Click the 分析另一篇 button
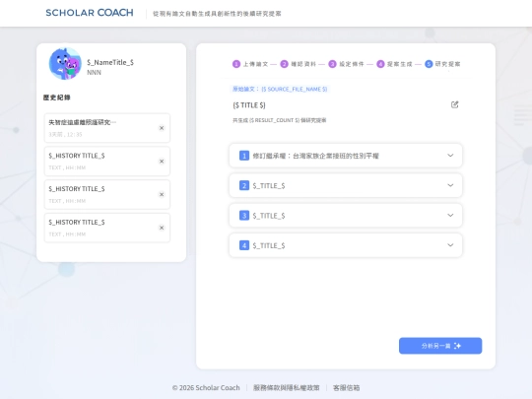This screenshot has width=532, height=399. point(440,346)
